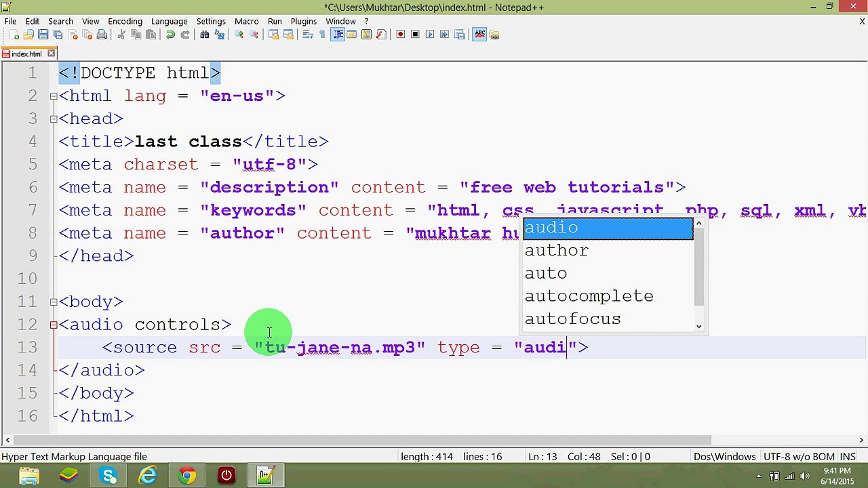Open the Encoding menu

pyautogui.click(x=125, y=21)
